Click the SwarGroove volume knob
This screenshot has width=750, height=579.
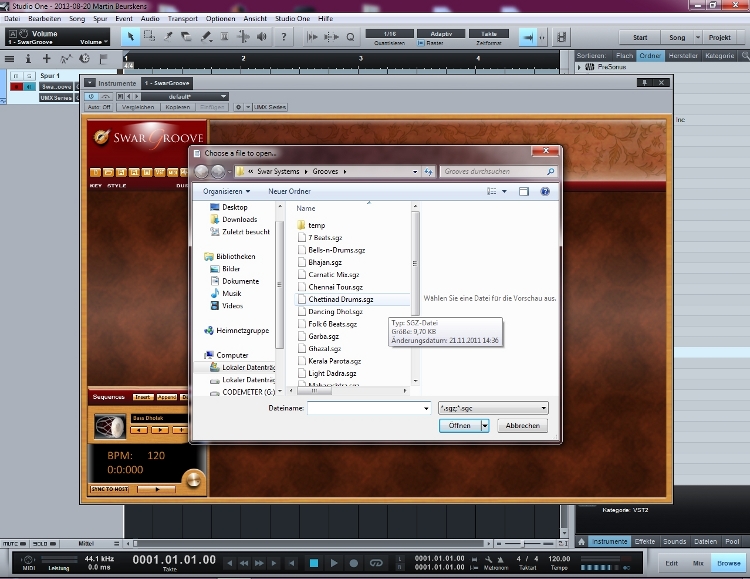click(x=194, y=479)
